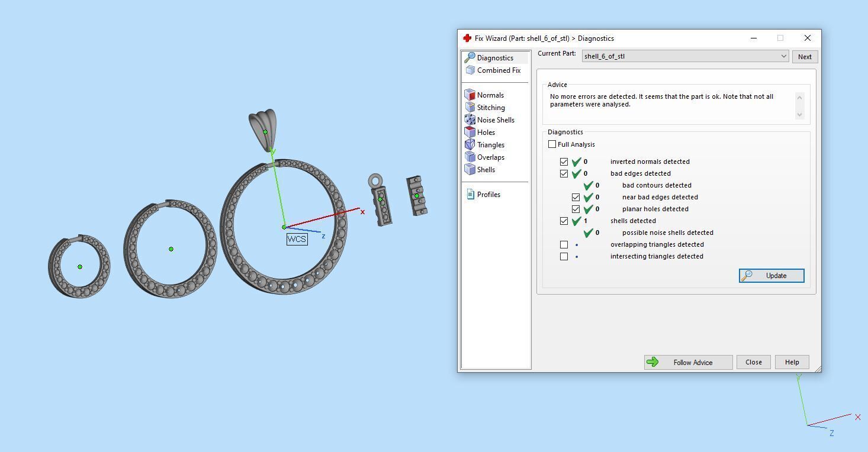Click the Diagnostics magnifier icon in sidebar

(x=470, y=57)
